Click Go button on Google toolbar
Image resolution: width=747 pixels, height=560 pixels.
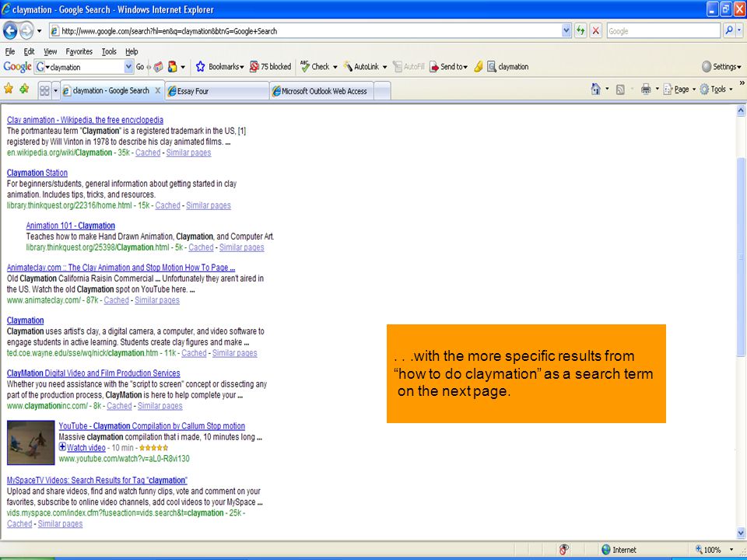click(x=140, y=67)
